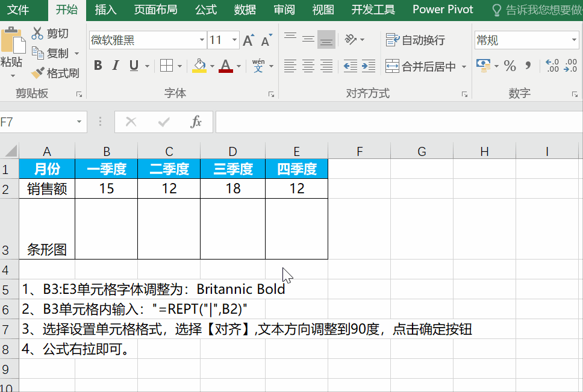Click the borders grid icon
583x392 pixels.
click(166, 66)
